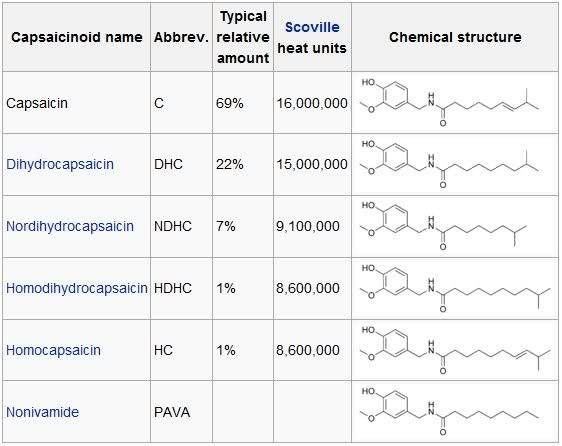Click the Capsaicinoid name column header
This screenshot has width=562, height=446.
(x=77, y=37)
